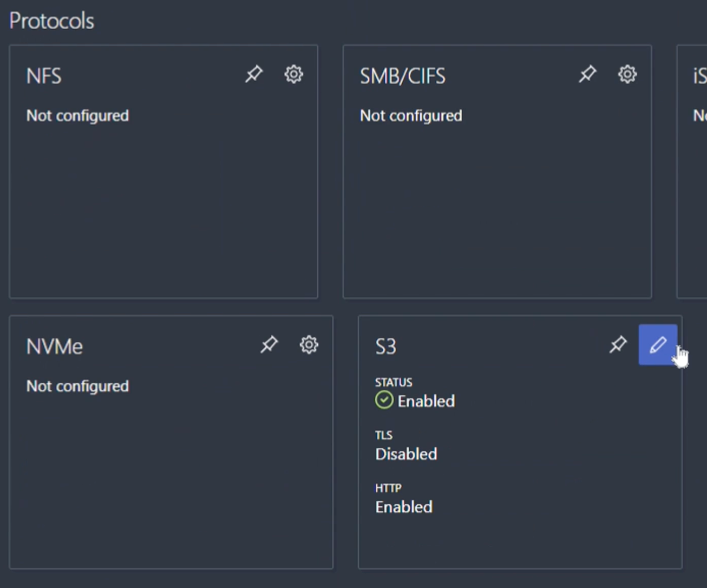The image size is (707, 588).
Task: Edit S3 settings with pencil button
Action: (x=658, y=345)
